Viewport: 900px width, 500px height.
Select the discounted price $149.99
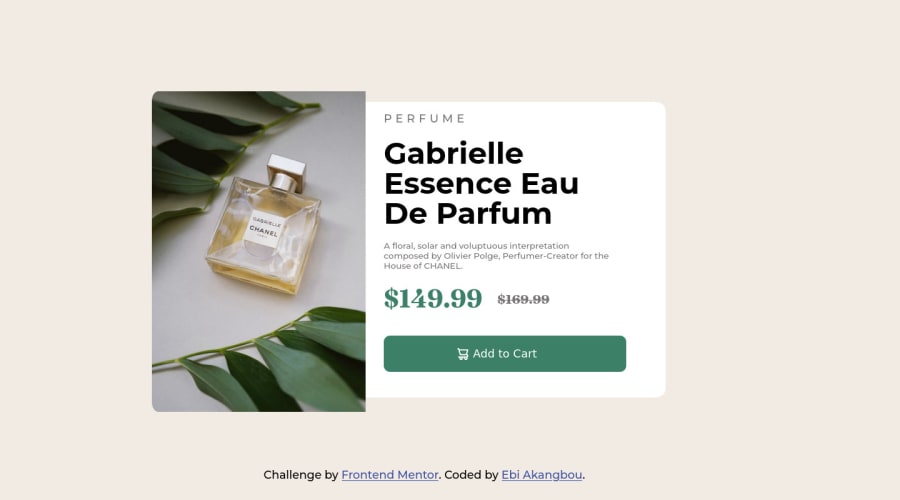(433, 299)
